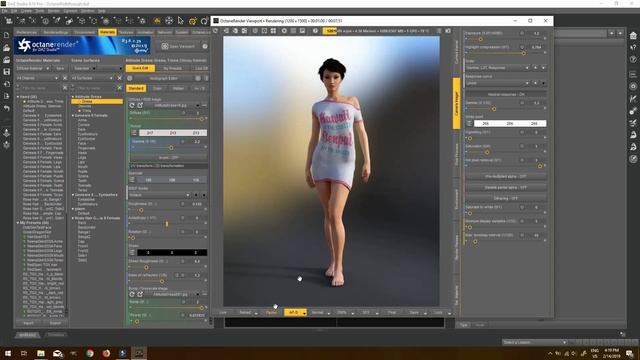Screen dimensions: 640x360
Task: Toggle Pre-multiplied alpha OFF button
Action: tap(506, 176)
